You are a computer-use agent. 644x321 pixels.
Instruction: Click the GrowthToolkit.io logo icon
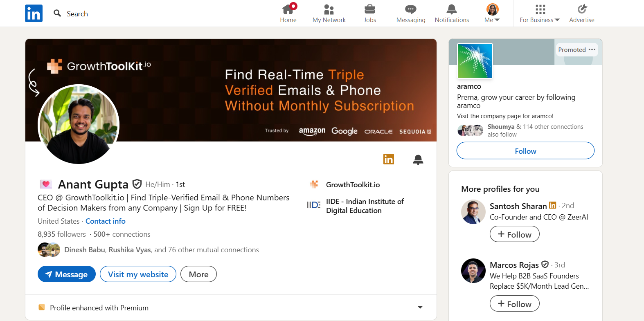[314, 184]
